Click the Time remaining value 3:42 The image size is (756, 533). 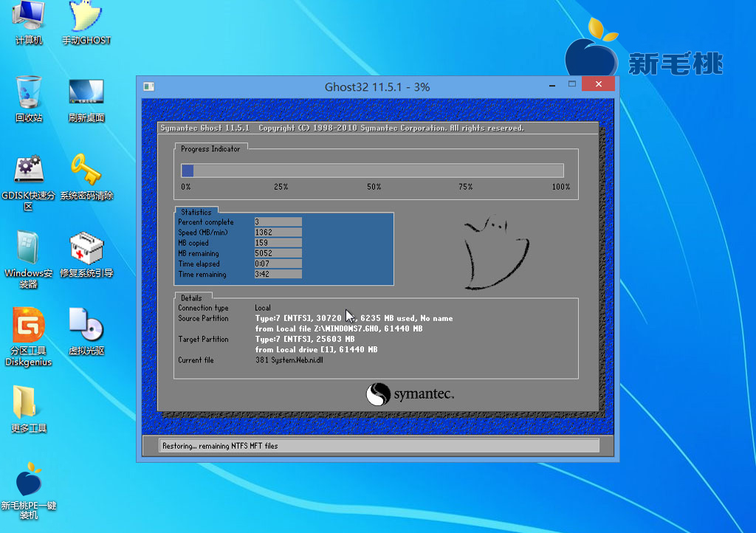[x=278, y=274]
